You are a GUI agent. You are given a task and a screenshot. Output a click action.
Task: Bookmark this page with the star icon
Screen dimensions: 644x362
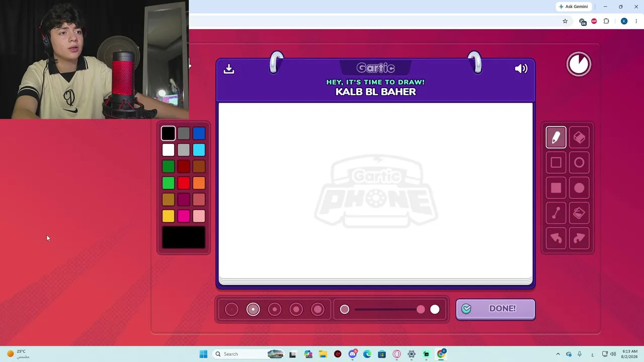tap(565, 21)
